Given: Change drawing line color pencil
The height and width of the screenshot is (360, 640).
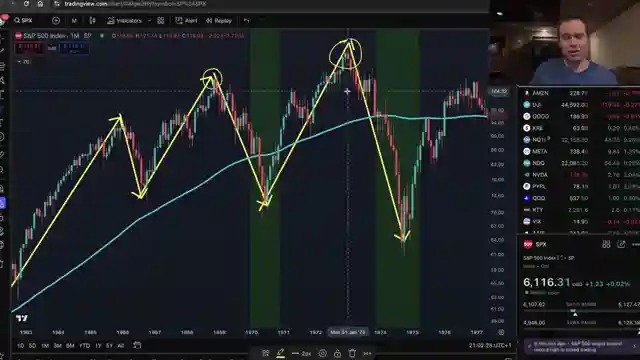Looking at the screenshot, I should click(x=281, y=353).
